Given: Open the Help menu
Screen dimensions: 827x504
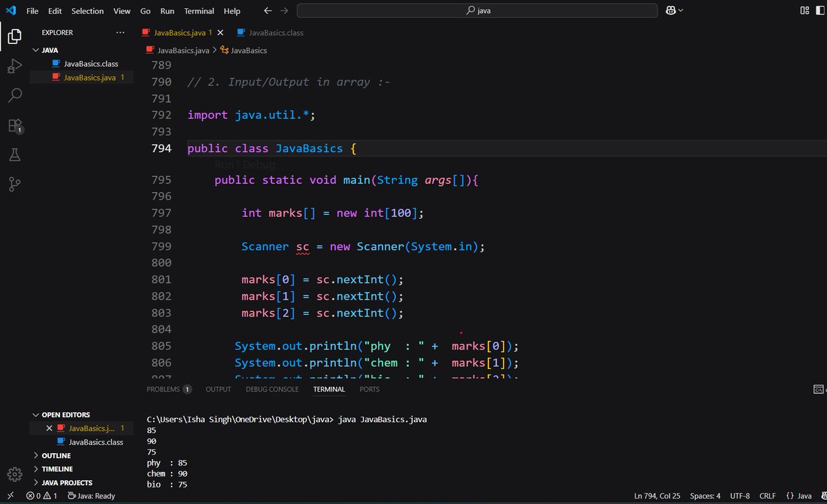Looking at the screenshot, I should tap(232, 11).
